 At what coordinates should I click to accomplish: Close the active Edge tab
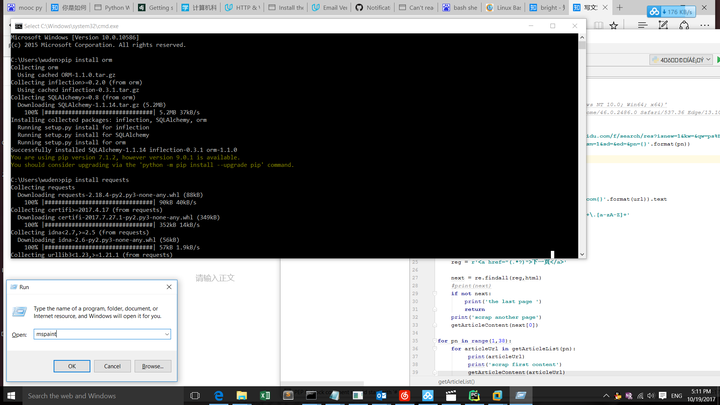click(x=605, y=7)
